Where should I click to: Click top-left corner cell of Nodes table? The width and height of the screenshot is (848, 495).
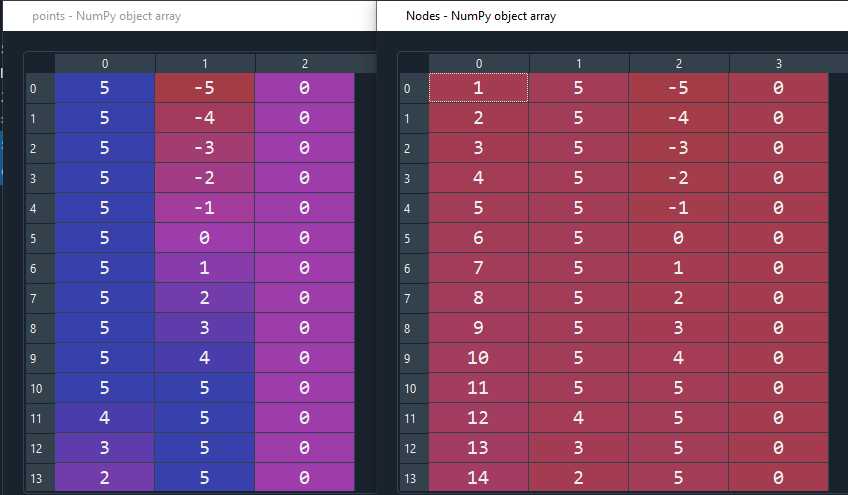click(414, 63)
